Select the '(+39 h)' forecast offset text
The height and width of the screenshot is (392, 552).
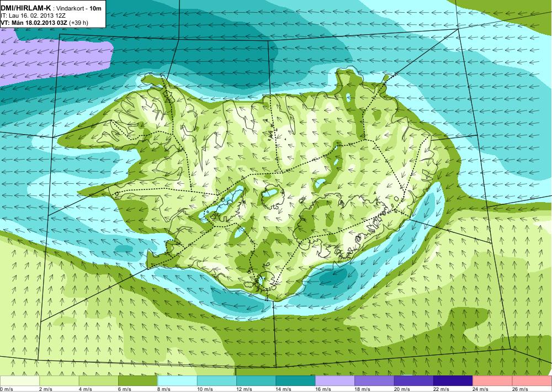tap(79, 23)
